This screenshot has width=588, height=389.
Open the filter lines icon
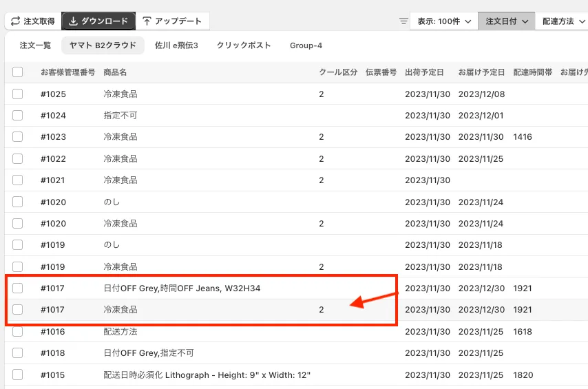click(403, 21)
